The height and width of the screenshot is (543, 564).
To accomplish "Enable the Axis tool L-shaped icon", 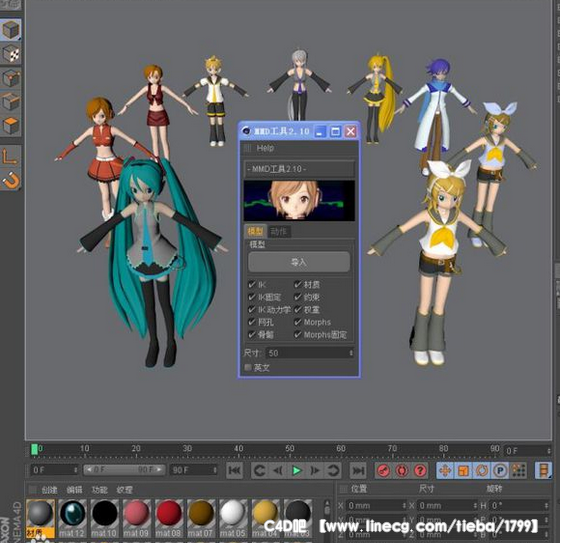I will point(10,156).
